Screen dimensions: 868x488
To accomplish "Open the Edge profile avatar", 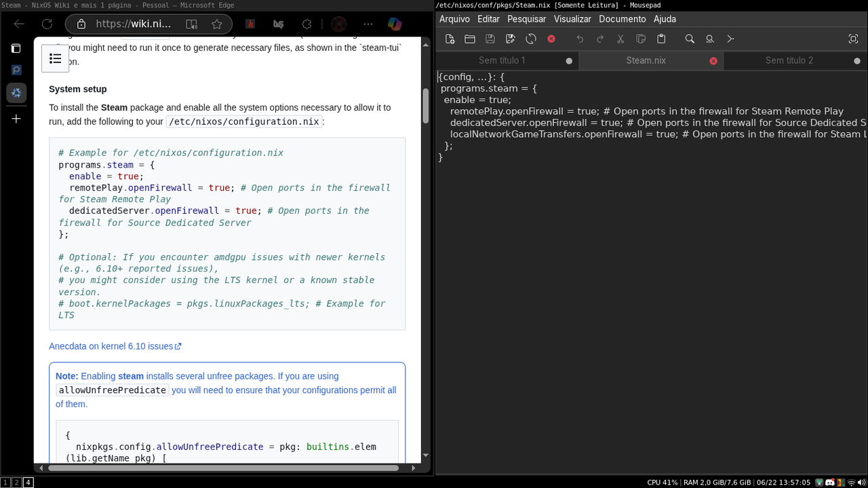I will tap(340, 24).
